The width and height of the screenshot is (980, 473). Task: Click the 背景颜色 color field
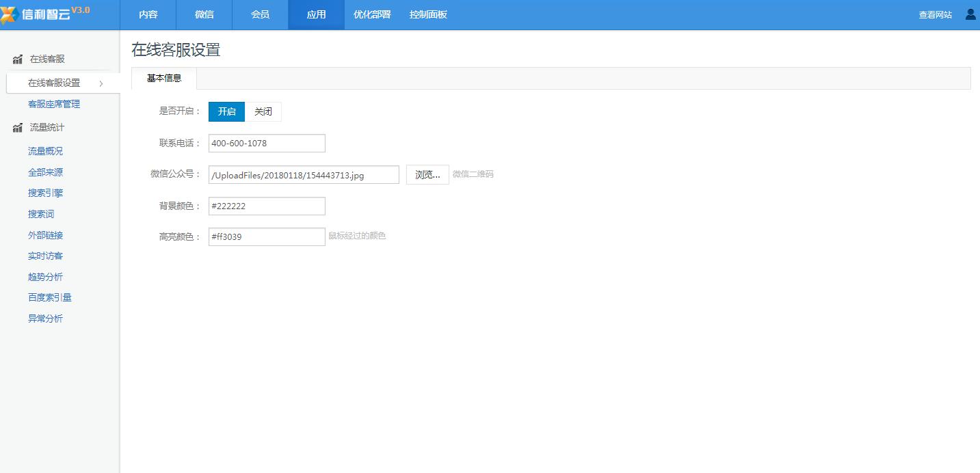point(267,206)
